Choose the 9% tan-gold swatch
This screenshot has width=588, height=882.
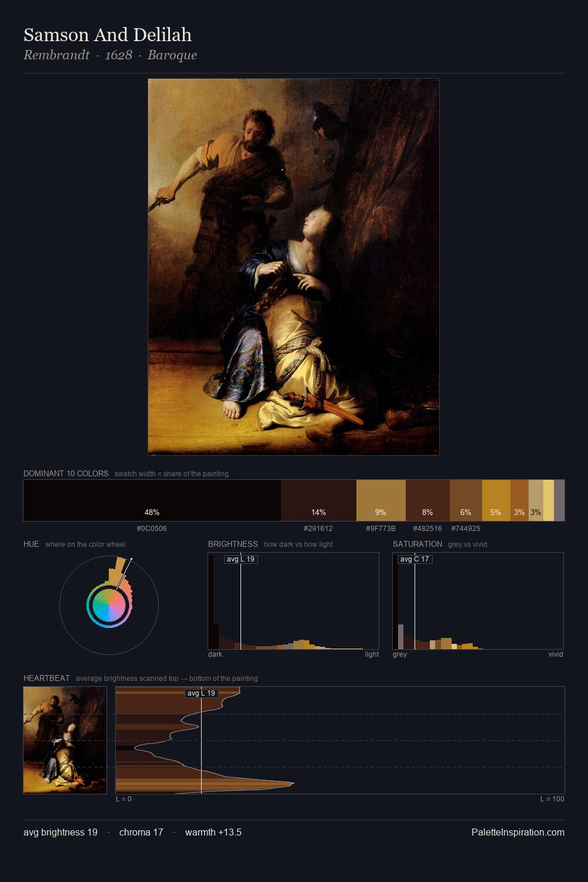click(x=381, y=500)
